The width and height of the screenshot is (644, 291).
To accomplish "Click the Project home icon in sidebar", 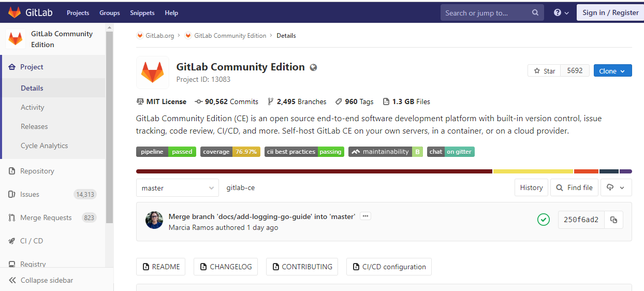I will point(12,67).
